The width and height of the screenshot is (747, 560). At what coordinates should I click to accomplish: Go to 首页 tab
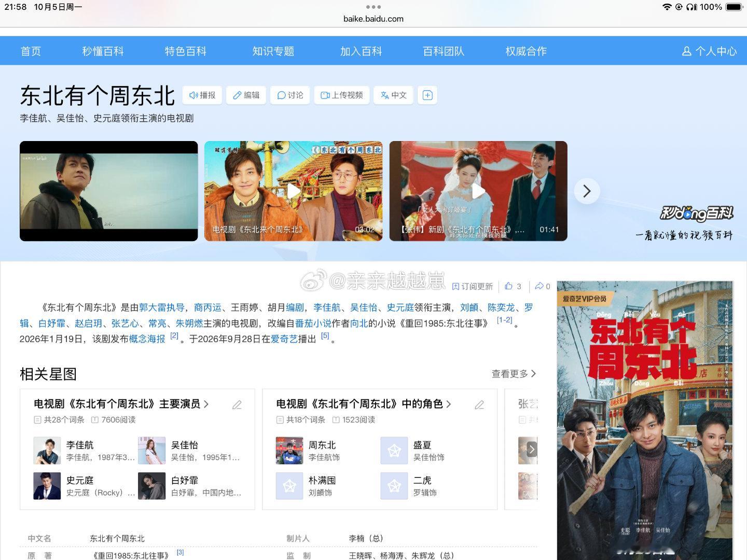point(31,51)
